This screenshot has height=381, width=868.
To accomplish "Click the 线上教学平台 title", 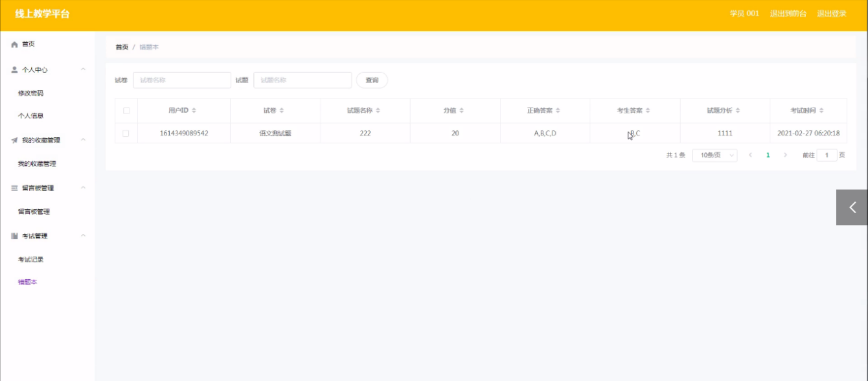I will coord(42,14).
